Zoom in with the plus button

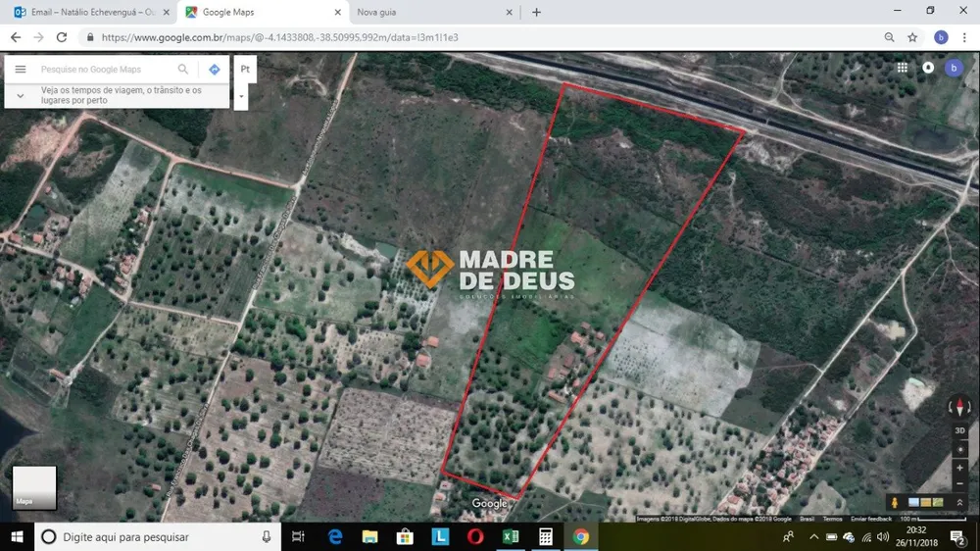(x=960, y=468)
